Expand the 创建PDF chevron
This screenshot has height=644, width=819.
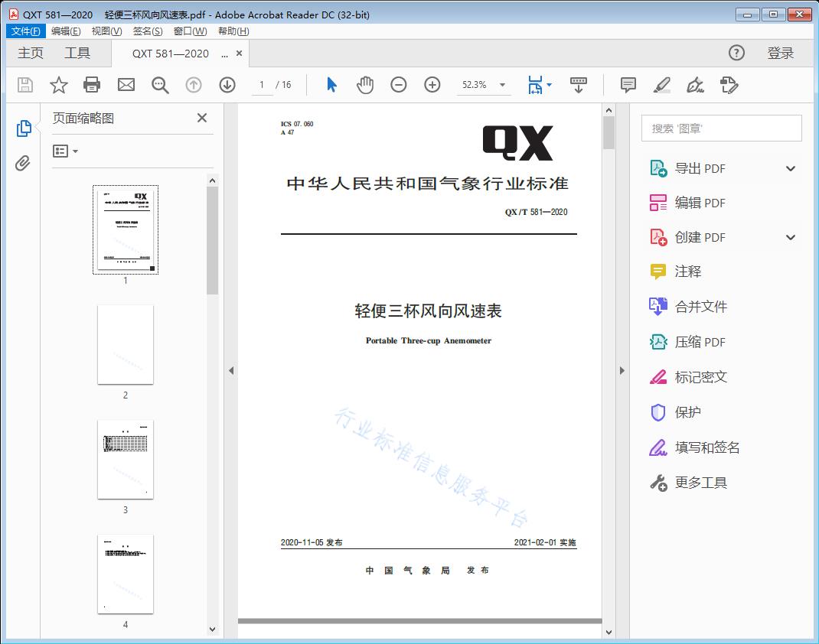pyautogui.click(x=790, y=237)
